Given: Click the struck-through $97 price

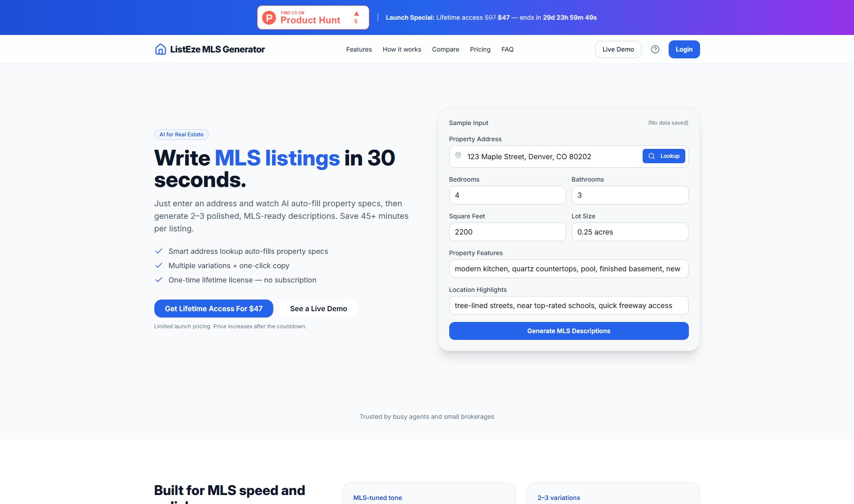Looking at the screenshot, I should pyautogui.click(x=490, y=17).
